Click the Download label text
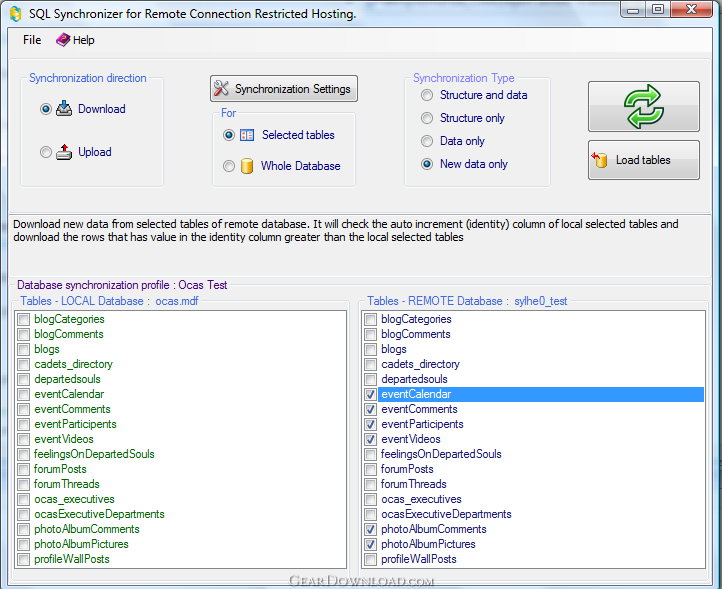This screenshot has width=722, height=589. (102, 109)
